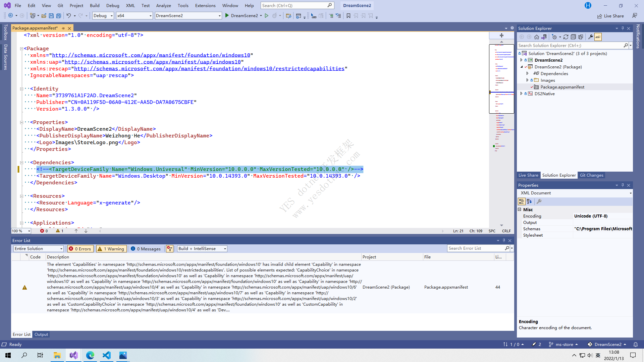This screenshot has width=644, height=362.
Task: Open the solution configuration Debug dropdown
Action: 103,16
